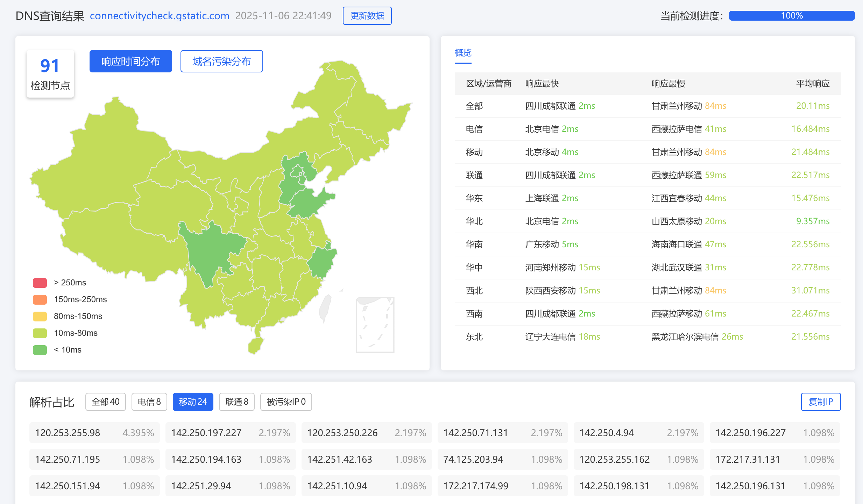863x504 pixels.
Task: Toggle the orange 150ms-250ms legend swatch
Action: coord(40,299)
